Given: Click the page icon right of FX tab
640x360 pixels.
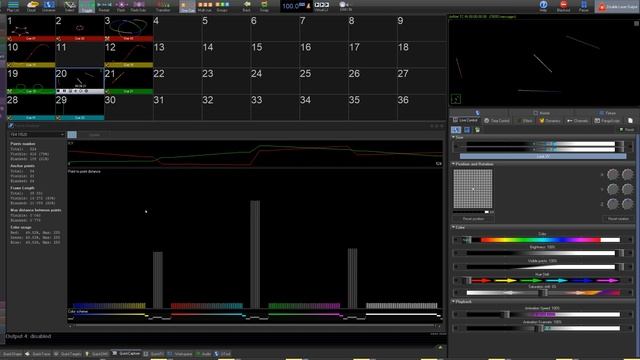Looking at the screenshot, I should [x=630, y=121].
